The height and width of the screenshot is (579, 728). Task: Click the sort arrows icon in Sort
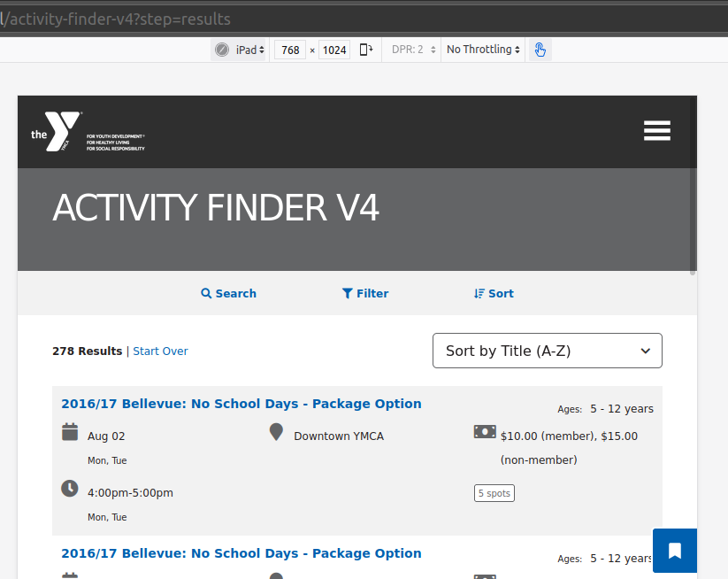(x=479, y=294)
